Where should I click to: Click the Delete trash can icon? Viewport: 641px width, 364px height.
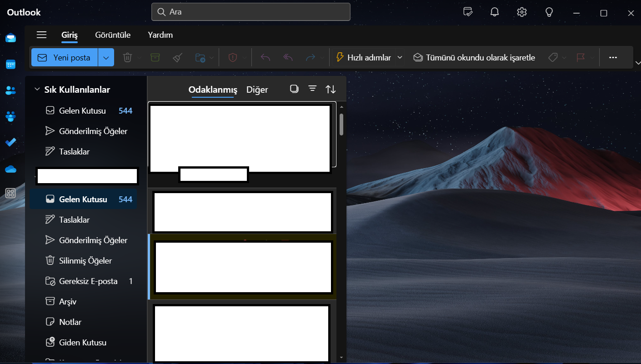click(x=128, y=58)
